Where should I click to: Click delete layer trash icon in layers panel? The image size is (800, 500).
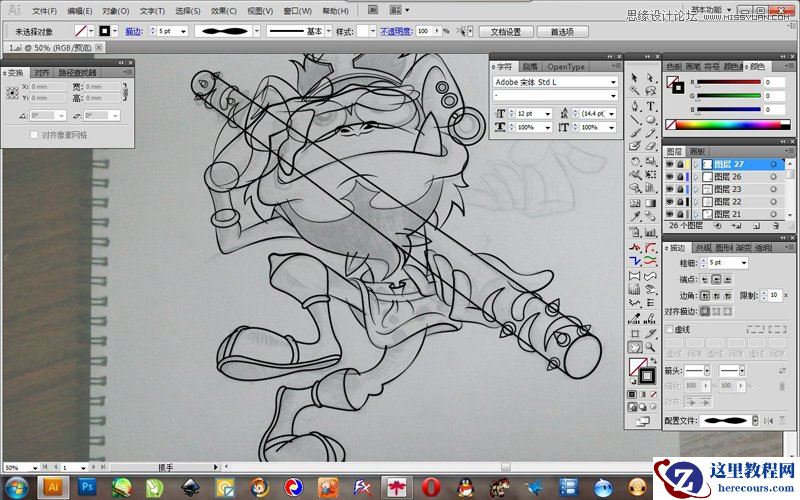click(x=776, y=226)
